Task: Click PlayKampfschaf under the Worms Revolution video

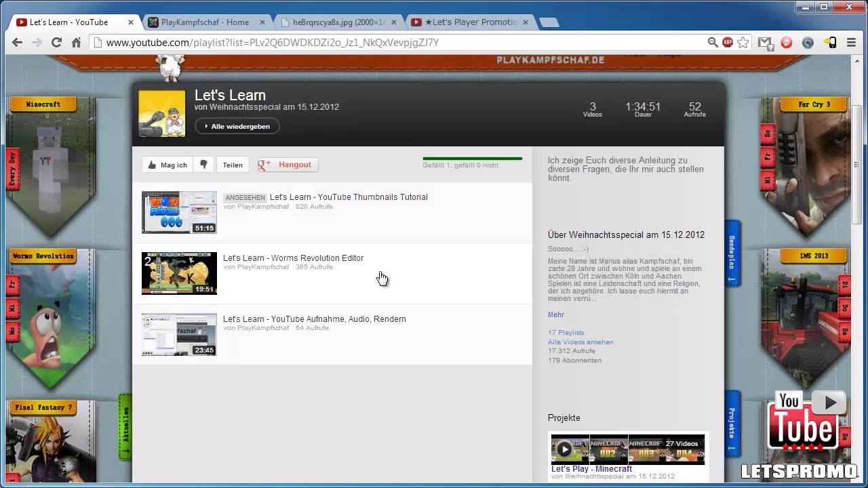Action: coord(263,267)
